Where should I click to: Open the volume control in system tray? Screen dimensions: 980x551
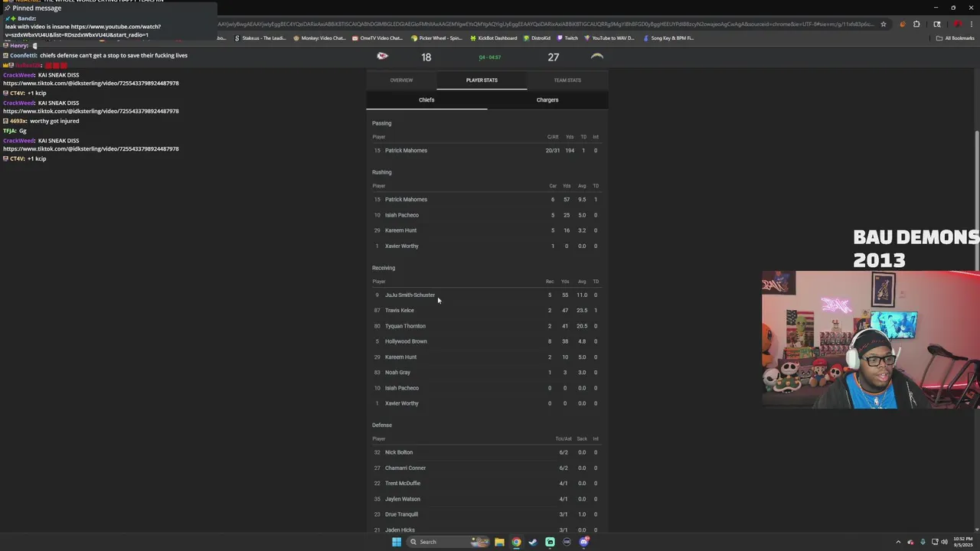[944, 542]
